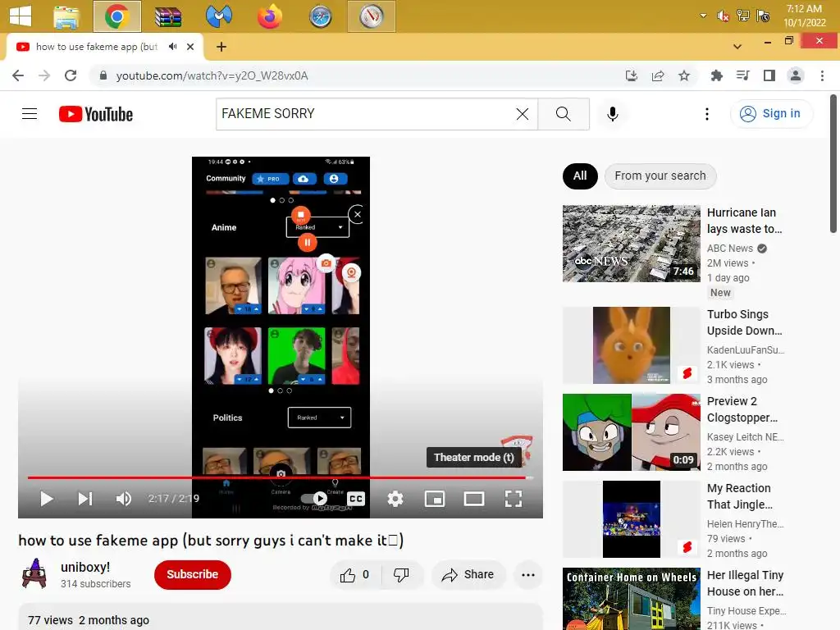Launch Firefox from taskbar

coord(269,16)
